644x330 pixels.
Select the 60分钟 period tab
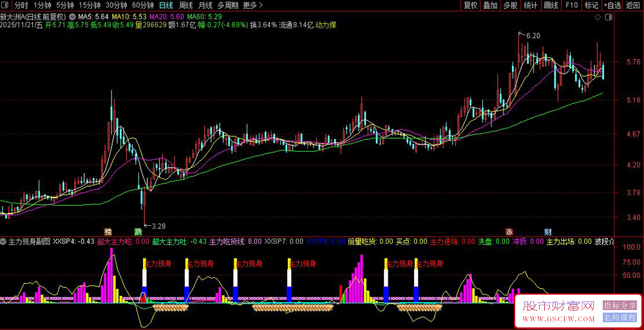pyautogui.click(x=142, y=6)
